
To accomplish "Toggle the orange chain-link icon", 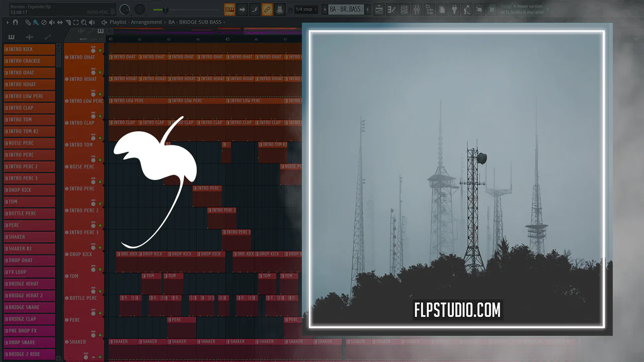I will pos(267,9).
